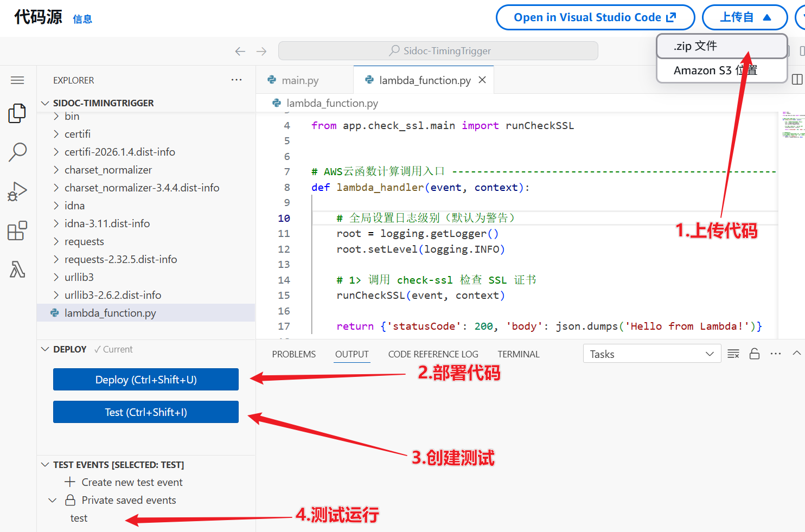The width and height of the screenshot is (805, 532).
Task: Click the Deploy (Ctrl+Shift+U) button
Action: (146, 380)
